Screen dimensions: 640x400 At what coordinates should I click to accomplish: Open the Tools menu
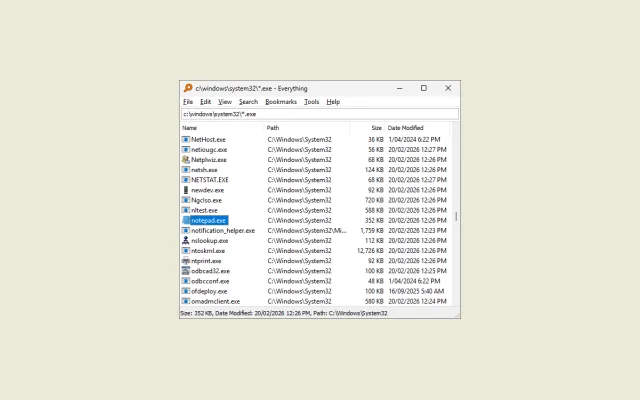click(311, 102)
